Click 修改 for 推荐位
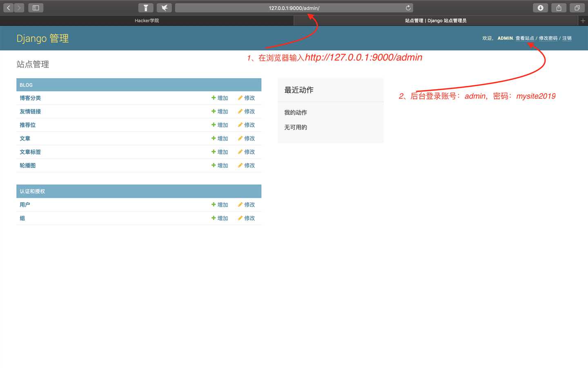This screenshot has height=368, width=588. coord(247,125)
